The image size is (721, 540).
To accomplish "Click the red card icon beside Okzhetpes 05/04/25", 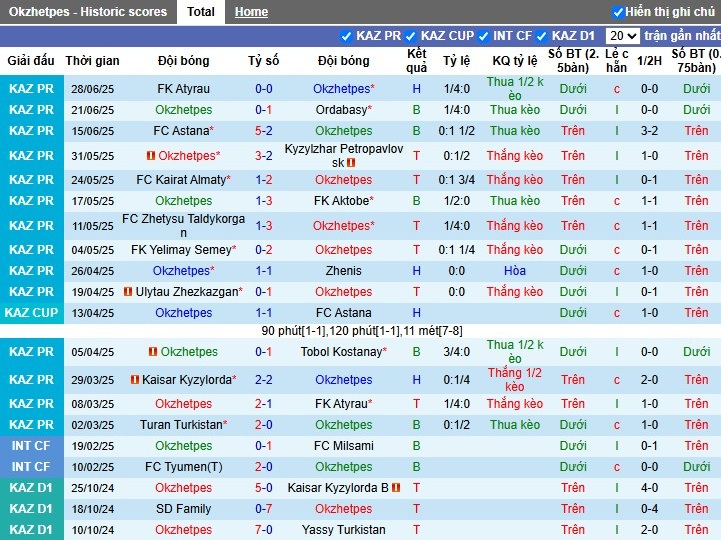I will point(153,352).
